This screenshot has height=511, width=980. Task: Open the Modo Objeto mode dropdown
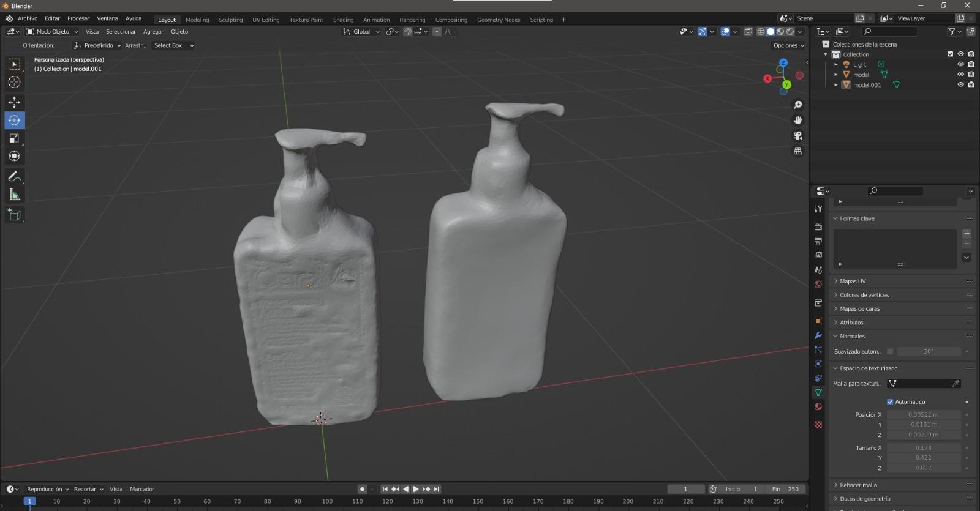pos(53,32)
